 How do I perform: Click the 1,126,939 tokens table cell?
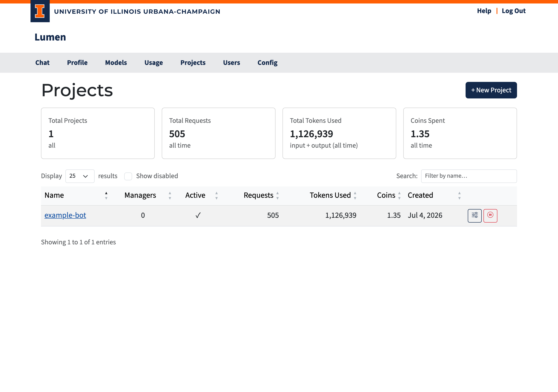click(341, 215)
